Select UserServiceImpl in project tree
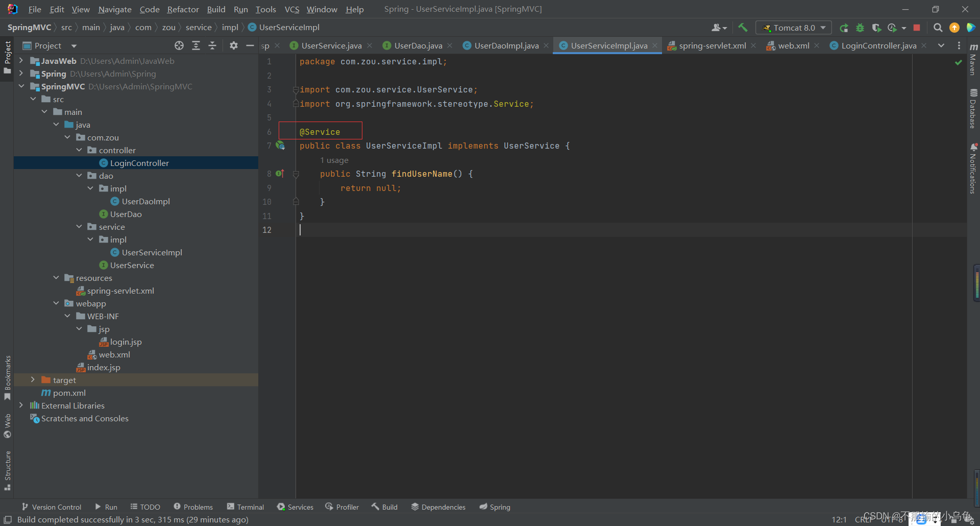Viewport: 980px width, 526px height. [x=152, y=252]
